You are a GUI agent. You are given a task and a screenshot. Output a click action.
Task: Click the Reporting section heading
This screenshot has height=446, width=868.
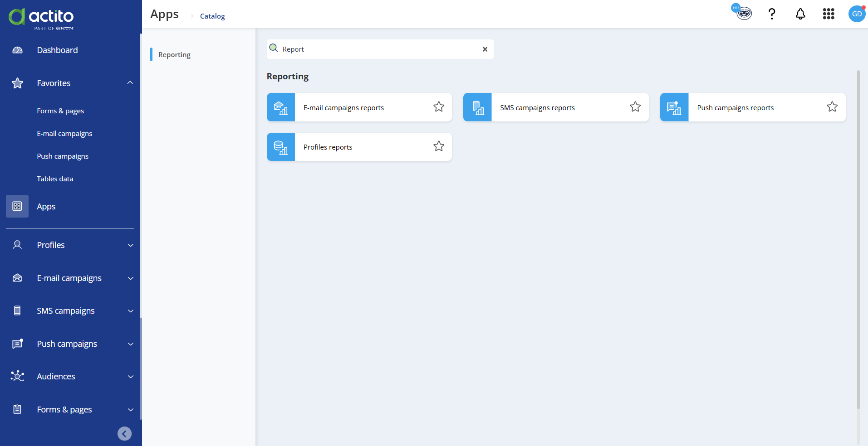click(288, 77)
